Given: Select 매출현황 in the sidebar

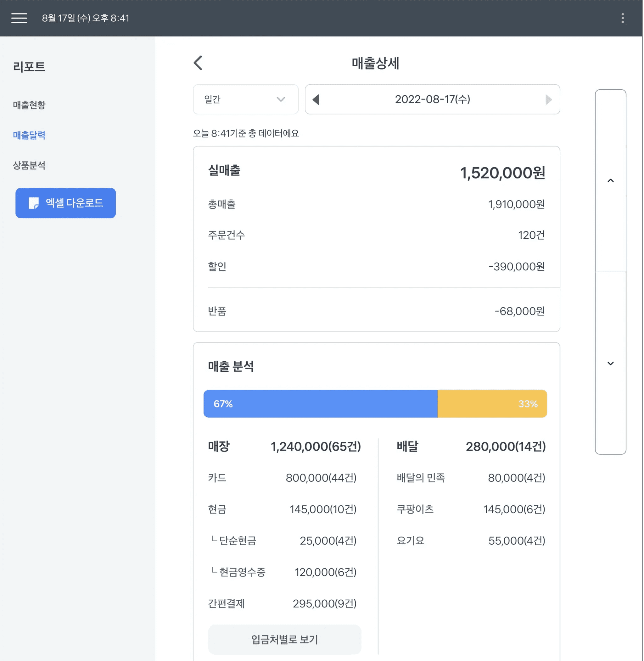Looking at the screenshot, I should (29, 105).
